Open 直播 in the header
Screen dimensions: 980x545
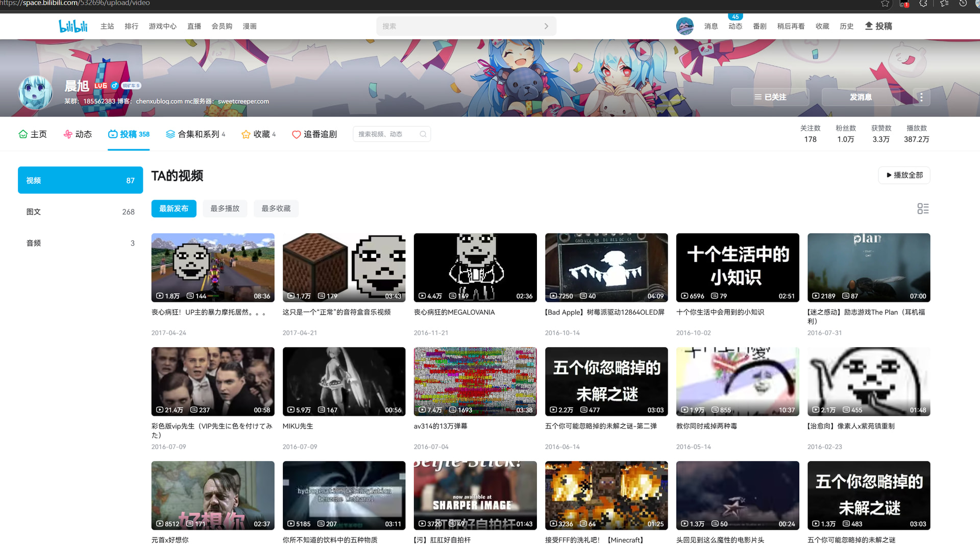click(194, 26)
